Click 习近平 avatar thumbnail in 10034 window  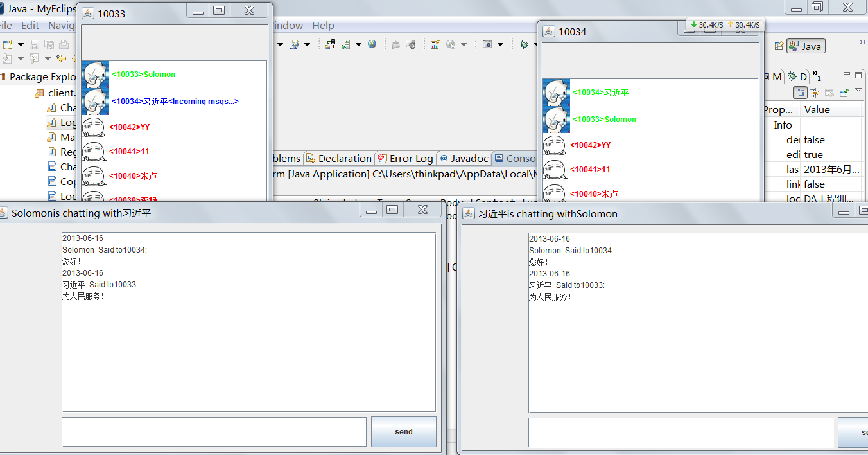coord(557,93)
